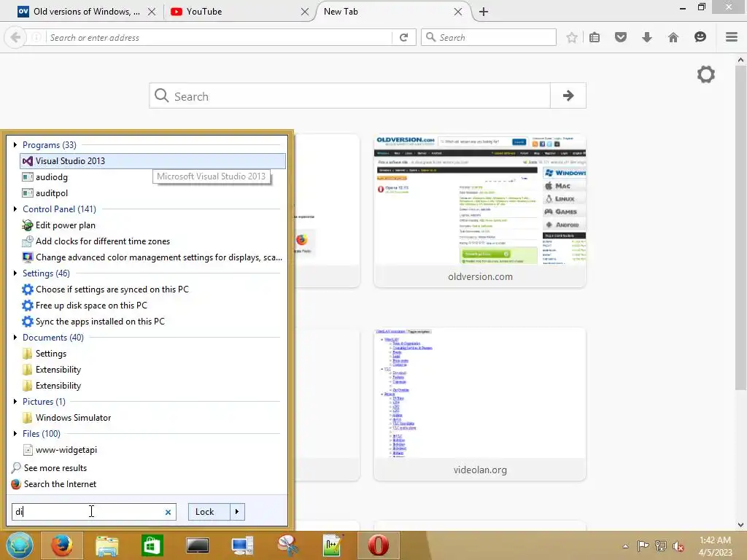This screenshot has height=560, width=747.
Task: Bookmark this page with the star
Action: click(x=572, y=37)
